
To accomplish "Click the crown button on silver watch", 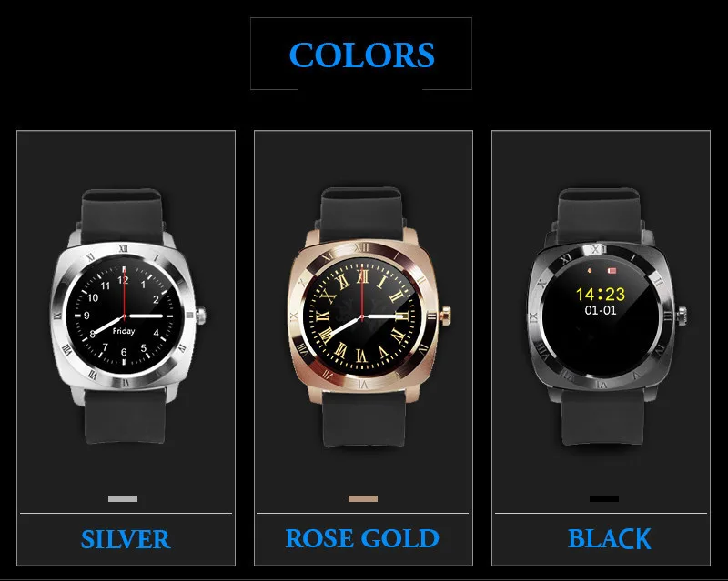I will (200, 316).
